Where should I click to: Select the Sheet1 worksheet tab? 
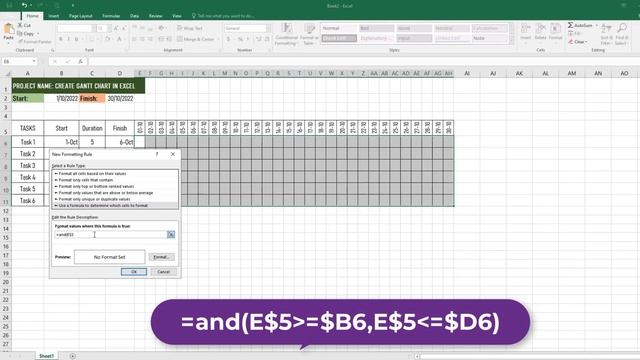coord(46,356)
